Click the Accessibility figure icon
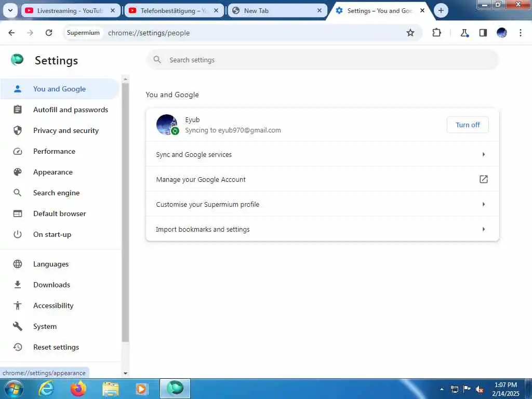Screen dimensions: 532x399 tap(17, 305)
